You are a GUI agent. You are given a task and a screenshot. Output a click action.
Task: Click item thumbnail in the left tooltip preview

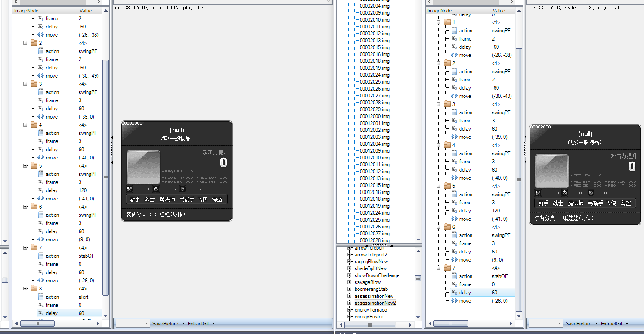point(143,167)
